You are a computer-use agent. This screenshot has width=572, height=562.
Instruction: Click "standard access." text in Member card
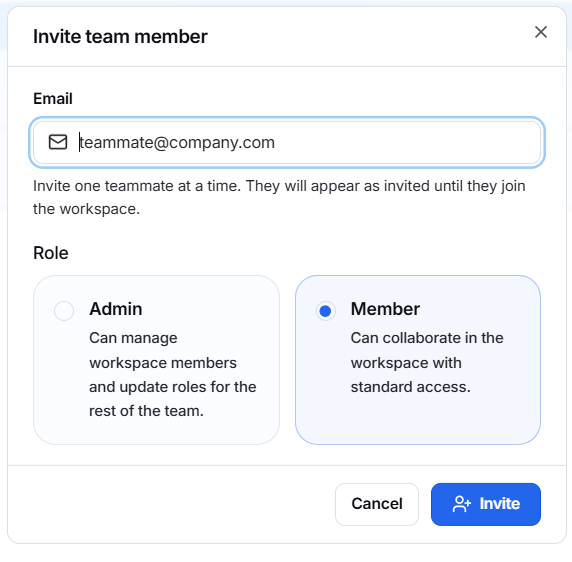point(410,387)
